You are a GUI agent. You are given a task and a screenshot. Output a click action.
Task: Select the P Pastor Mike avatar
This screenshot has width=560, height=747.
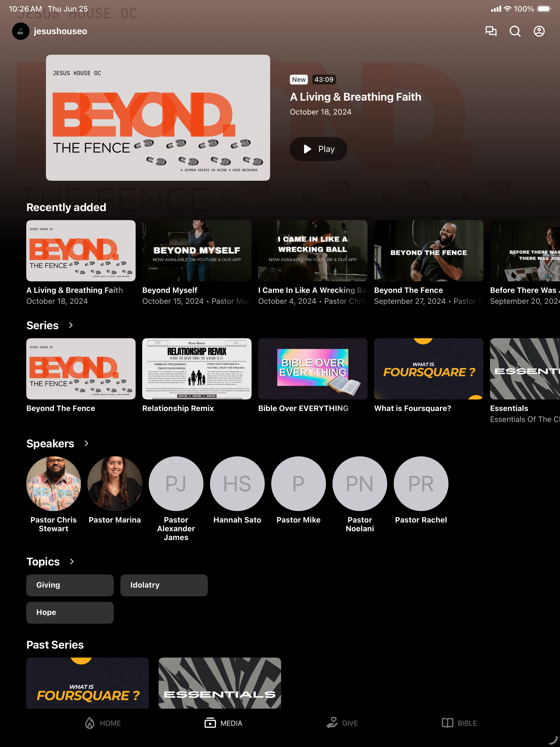(298, 483)
